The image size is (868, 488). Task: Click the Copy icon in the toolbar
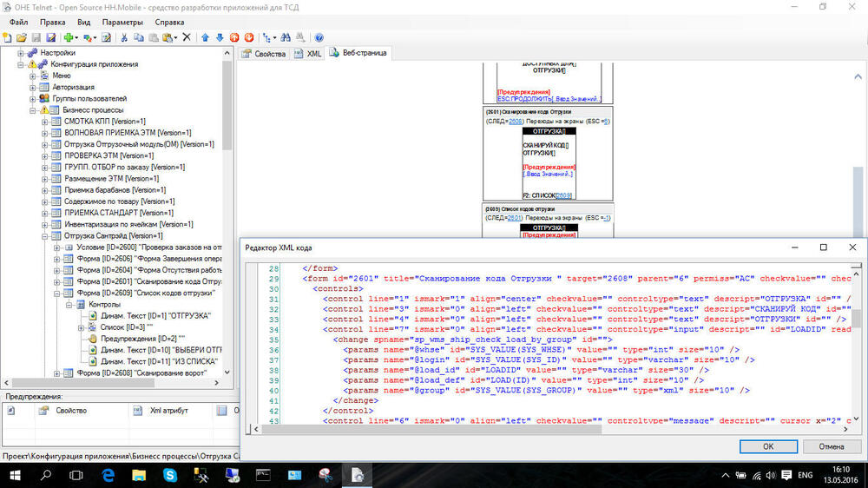point(139,37)
